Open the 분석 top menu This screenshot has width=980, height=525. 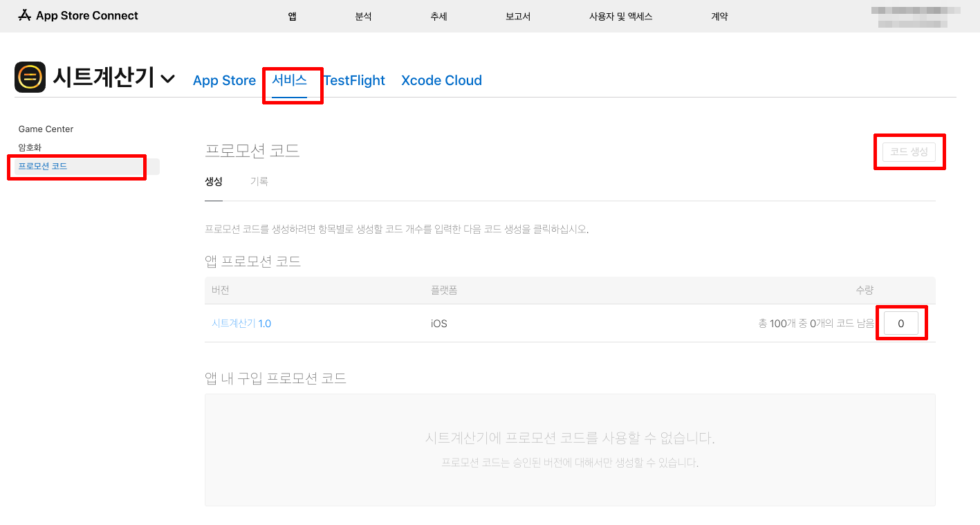pos(363,16)
